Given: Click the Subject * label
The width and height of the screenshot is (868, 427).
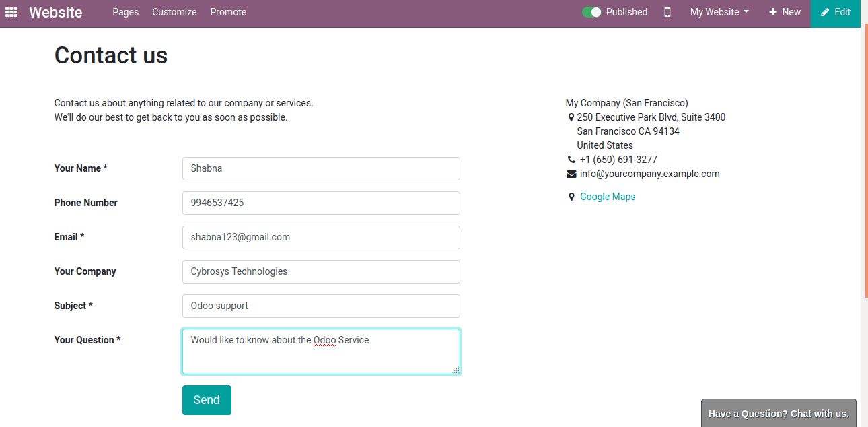Looking at the screenshot, I should [73, 306].
